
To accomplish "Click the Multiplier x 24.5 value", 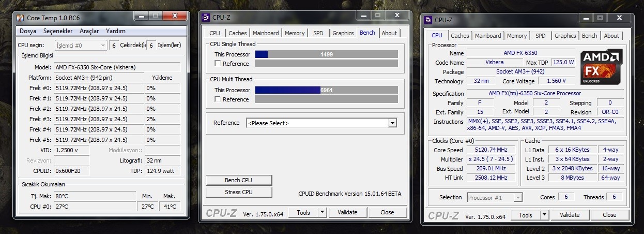I will [x=492, y=159].
